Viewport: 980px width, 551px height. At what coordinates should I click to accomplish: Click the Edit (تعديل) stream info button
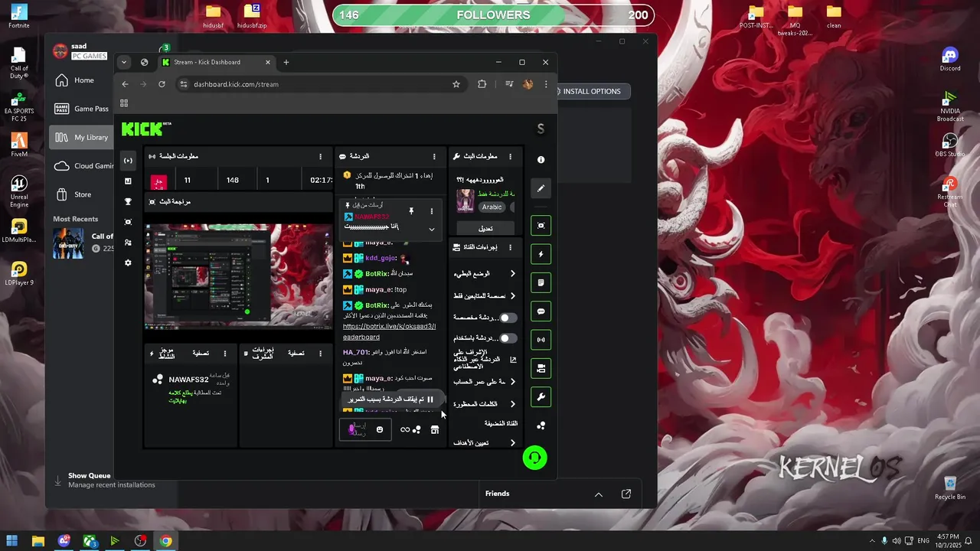(x=485, y=228)
